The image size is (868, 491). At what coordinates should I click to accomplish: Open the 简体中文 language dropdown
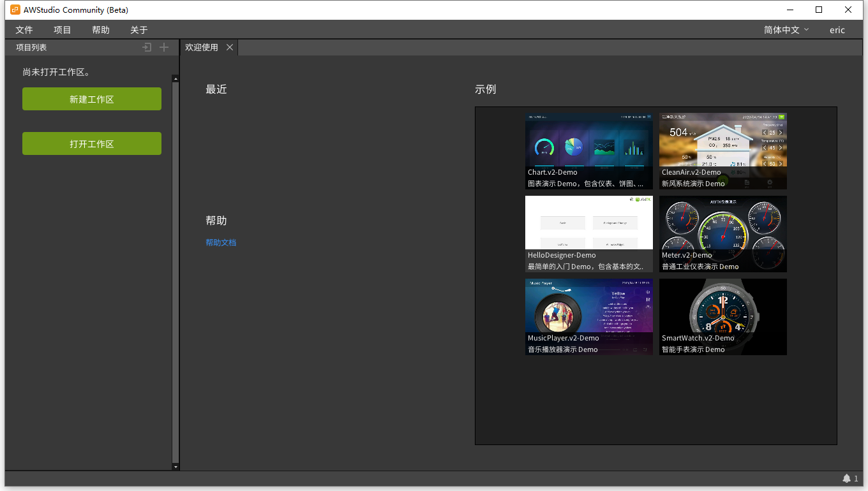coord(786,30)
